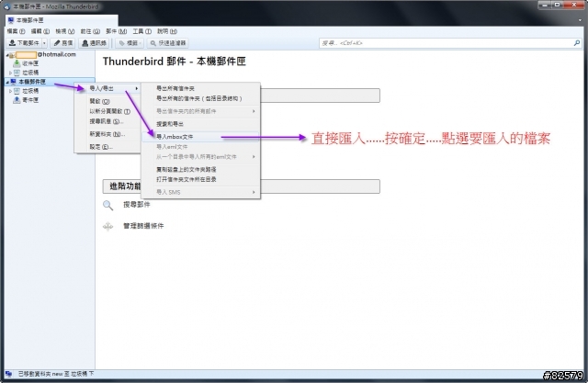Select 導出所有信件夾 in the submenu

point(200,88)
